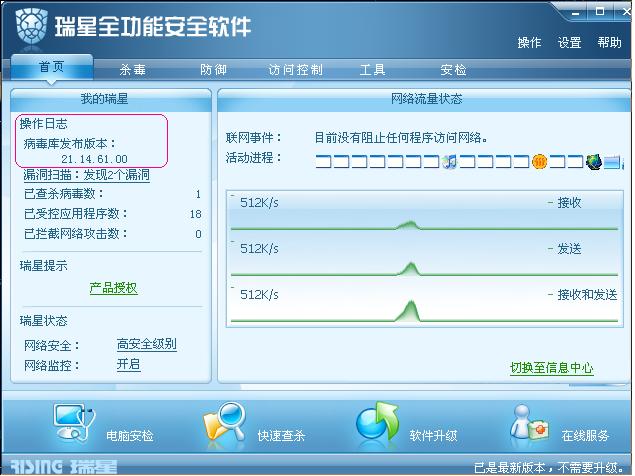Viewport: 635px width, 476px height.
Task: Switch to the 工具 tools tab
Action: click(x=372, y=70)
